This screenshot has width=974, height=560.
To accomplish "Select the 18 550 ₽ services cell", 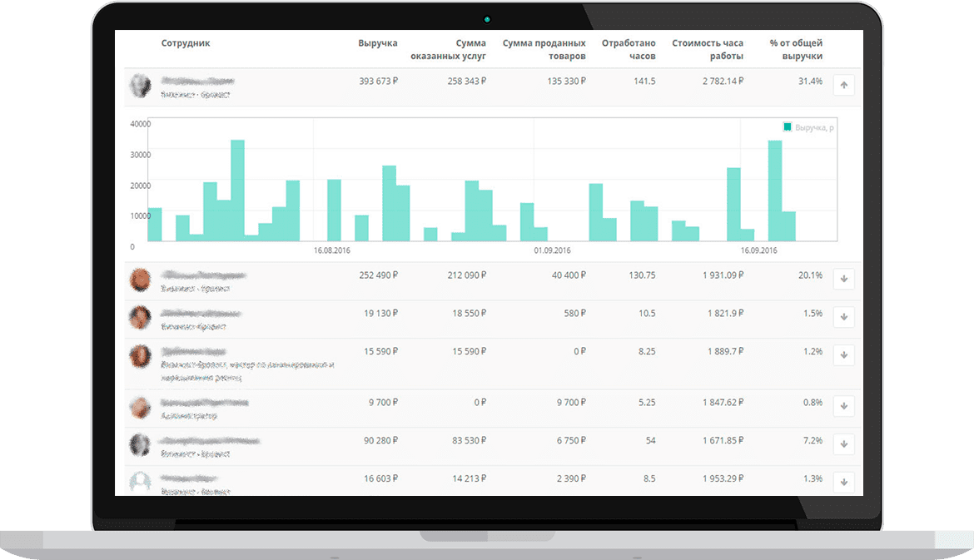I will click(x=469, y=314).
